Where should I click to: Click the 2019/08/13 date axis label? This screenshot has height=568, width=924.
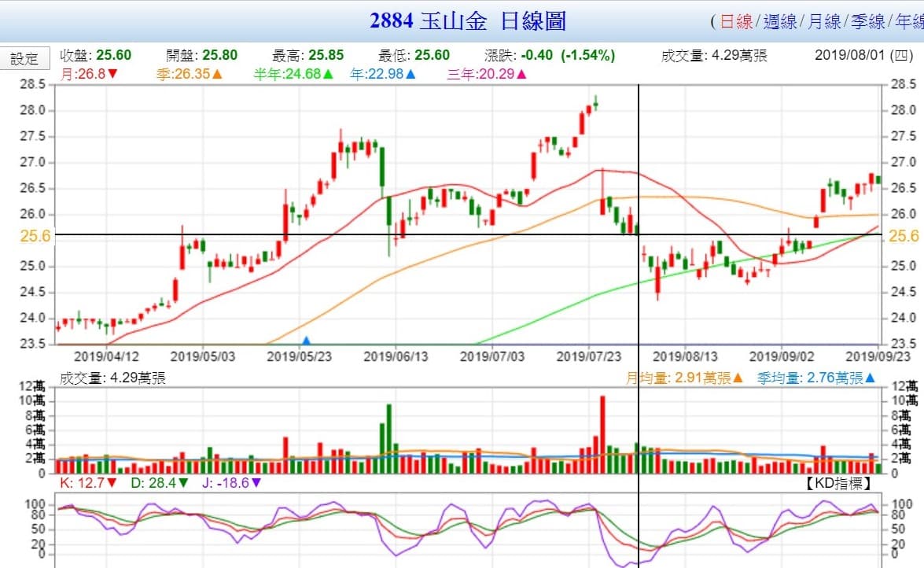[x=686, y=356]
